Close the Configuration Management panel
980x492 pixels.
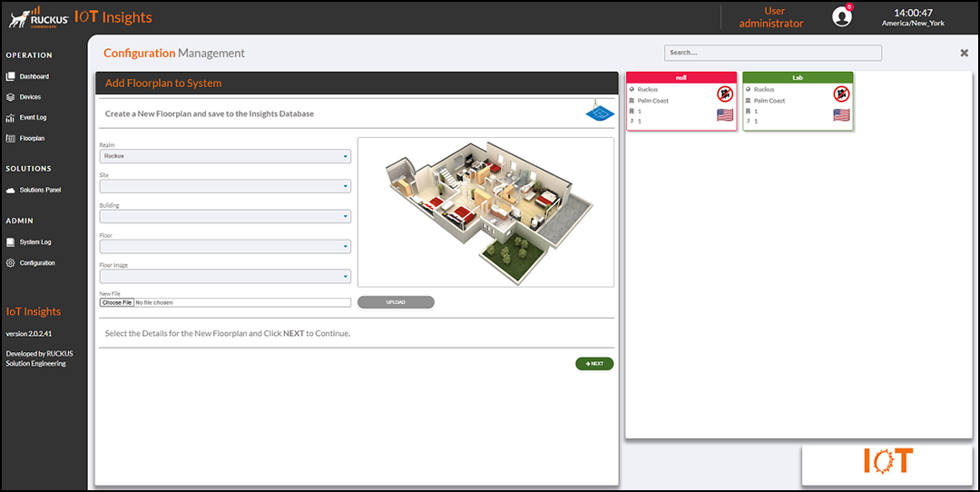point(965,54)
